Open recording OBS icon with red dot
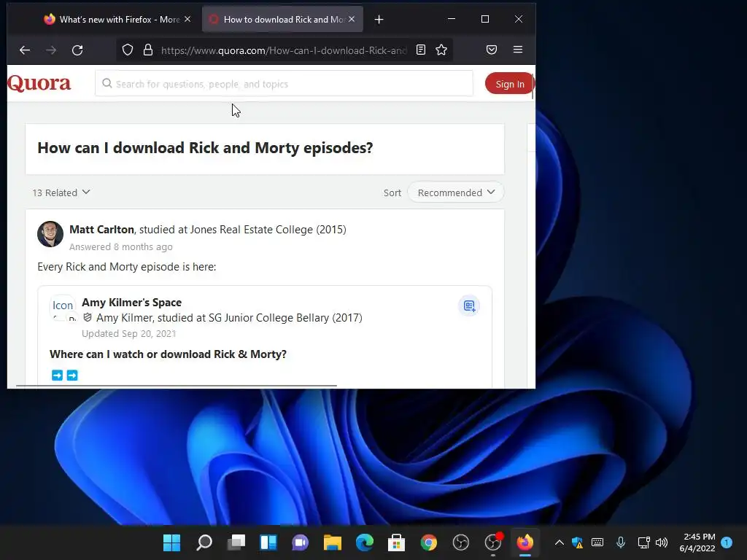The height and width of the screenshot is (560, 747). [x=493, y=542]
